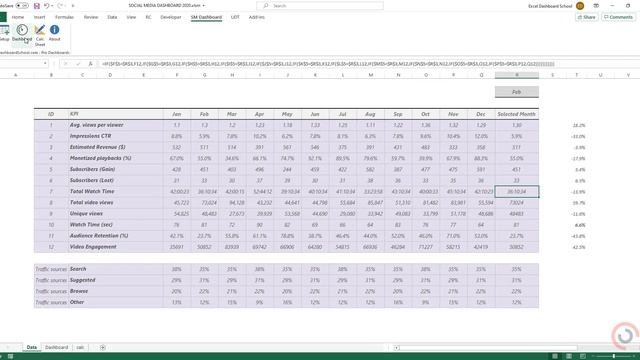
Task: Cancel the formula entry with the X icon
Action: tap(65, 64)
